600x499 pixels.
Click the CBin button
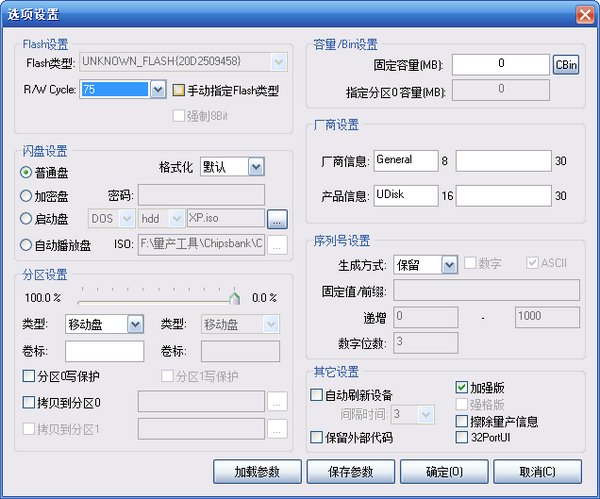565,65
